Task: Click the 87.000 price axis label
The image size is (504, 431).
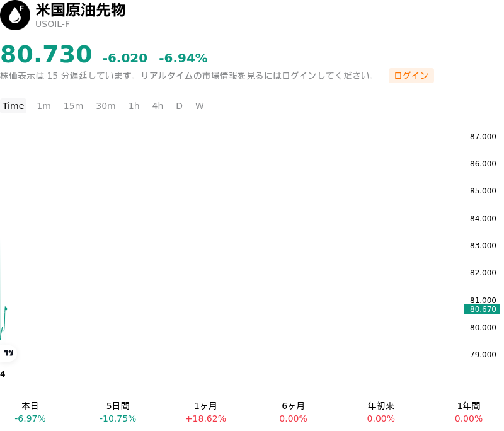Action: point(483,137)
